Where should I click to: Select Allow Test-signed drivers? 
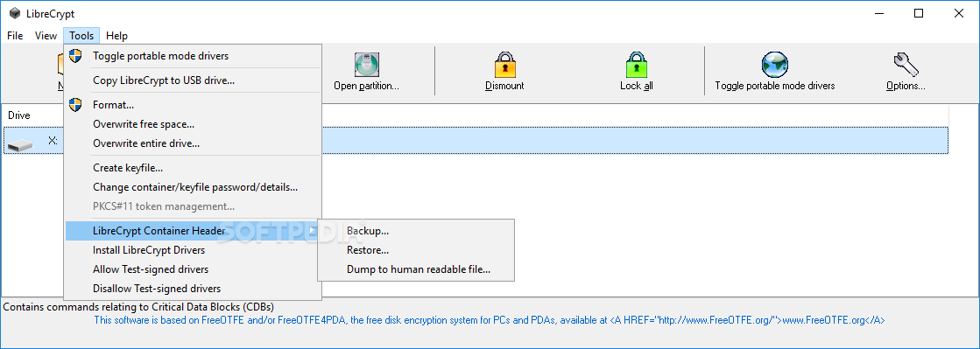(151, 269)
